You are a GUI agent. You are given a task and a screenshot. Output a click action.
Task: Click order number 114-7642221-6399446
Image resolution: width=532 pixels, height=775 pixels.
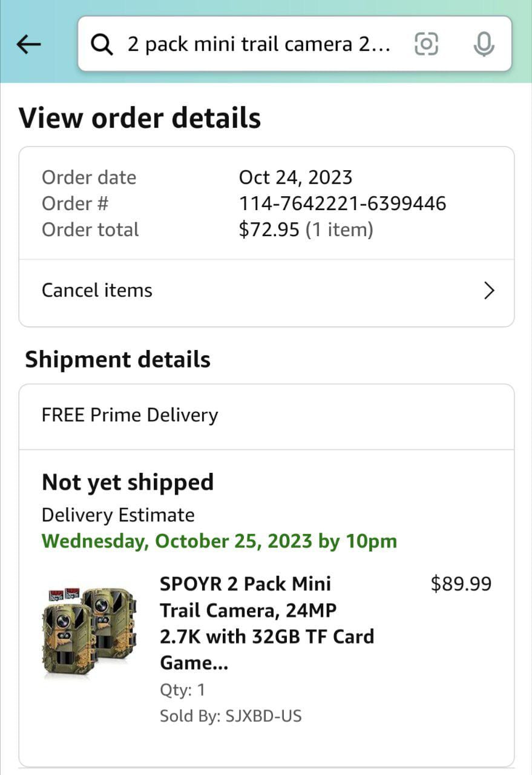(x=343, y=203)
